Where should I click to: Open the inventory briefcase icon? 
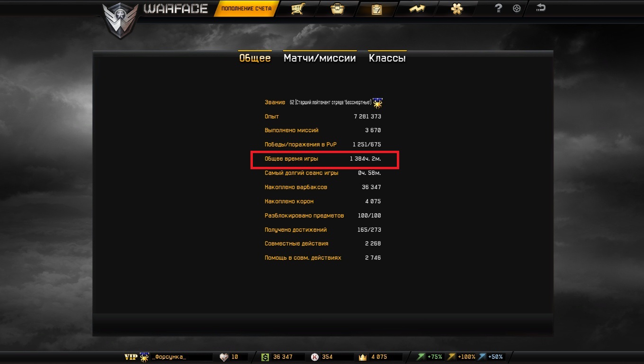(x=337, y=9)
